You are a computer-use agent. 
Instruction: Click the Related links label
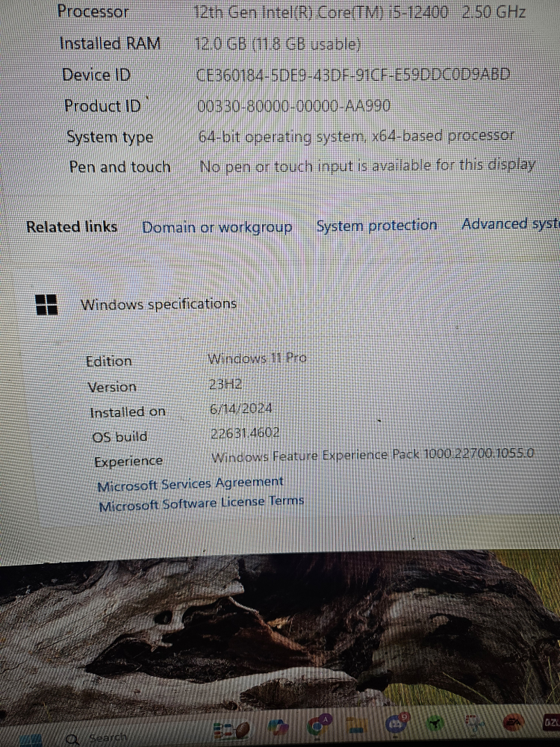[x=72, y=227]
